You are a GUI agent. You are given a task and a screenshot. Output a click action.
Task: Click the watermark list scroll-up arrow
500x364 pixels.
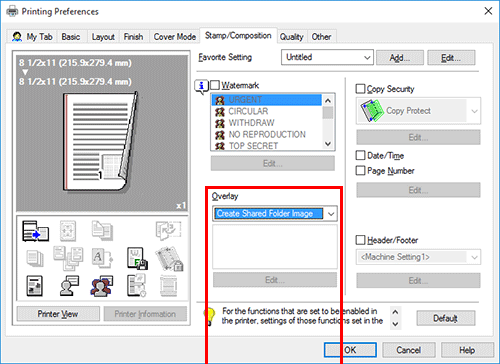pyautogui.click(x=328, y=100)
